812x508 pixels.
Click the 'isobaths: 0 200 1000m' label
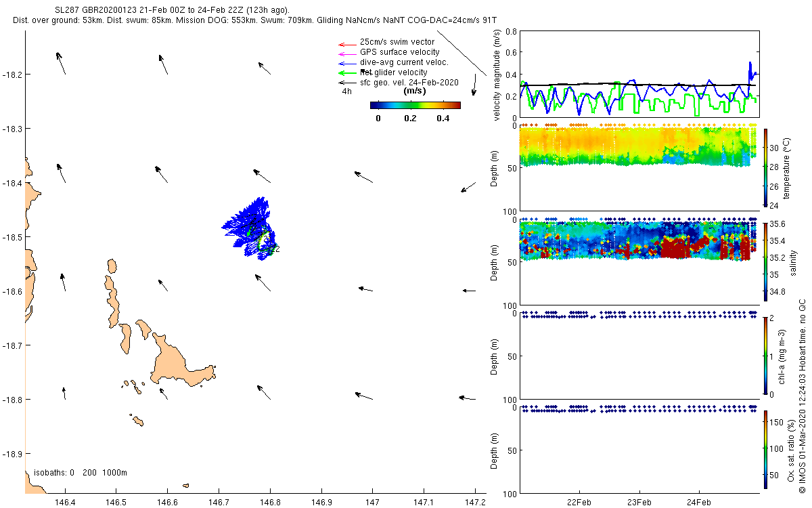point(81,473)
